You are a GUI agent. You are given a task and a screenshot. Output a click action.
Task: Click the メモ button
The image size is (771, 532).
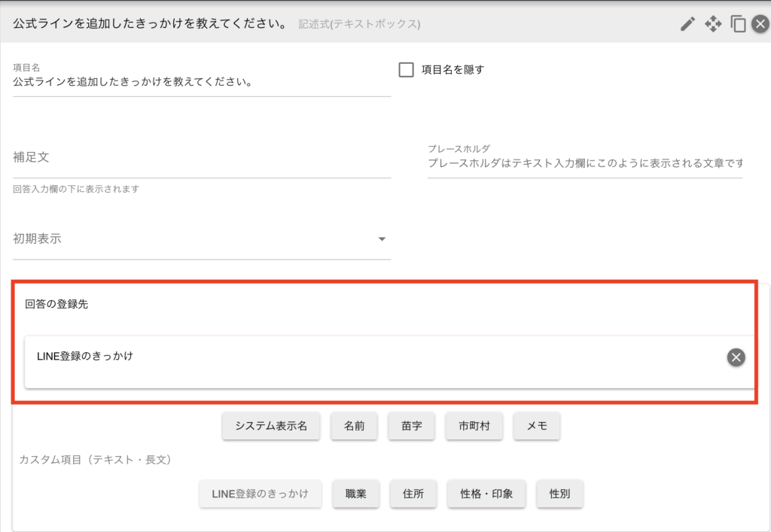click(537, 426)
